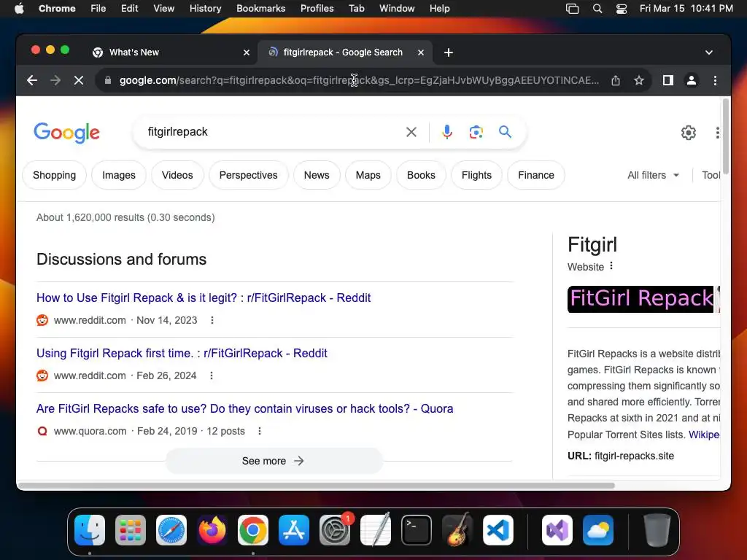Start a voice search with the microphone

pyautogui.click(x=447, y=132)
